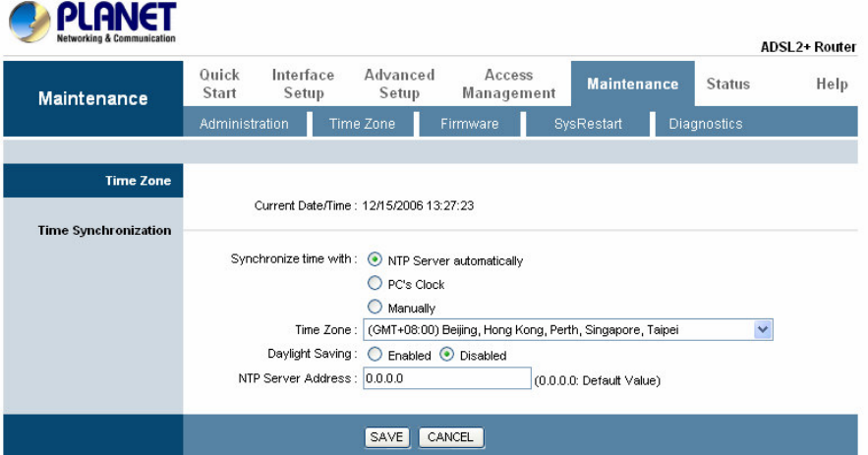
Task: Expand the Time Zone dropdown
Action: (764, 330)
